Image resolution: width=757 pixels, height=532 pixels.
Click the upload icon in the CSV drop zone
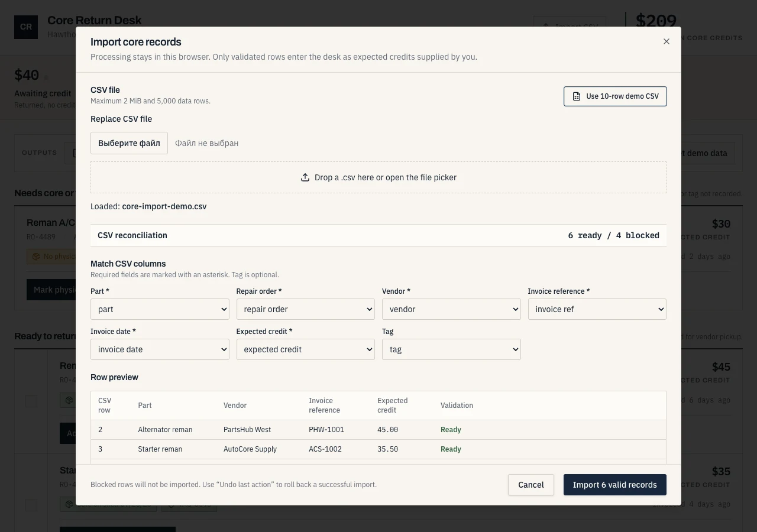[x=305, y=177]
